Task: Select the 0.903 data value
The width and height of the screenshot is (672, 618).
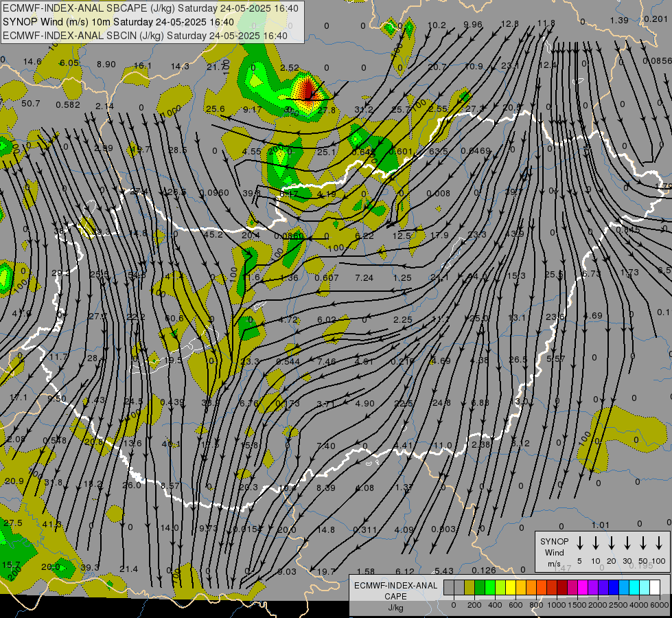Action: tap(443, 529)
